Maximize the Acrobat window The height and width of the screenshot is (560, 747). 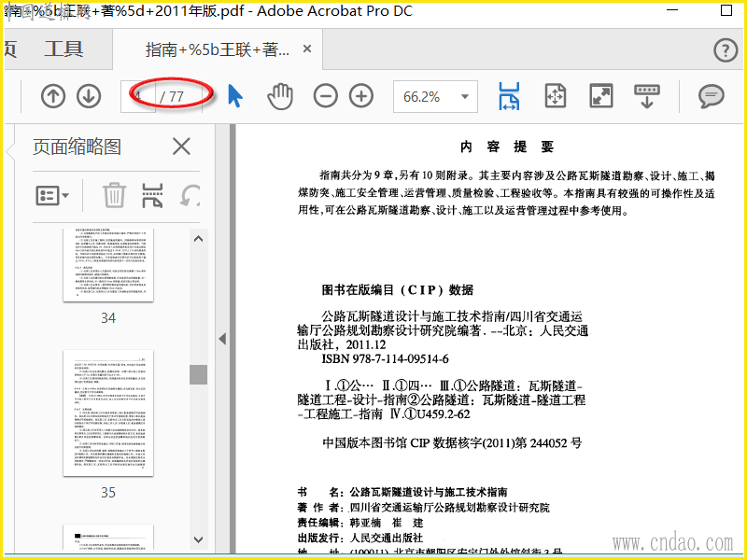[x=726, y=10]
